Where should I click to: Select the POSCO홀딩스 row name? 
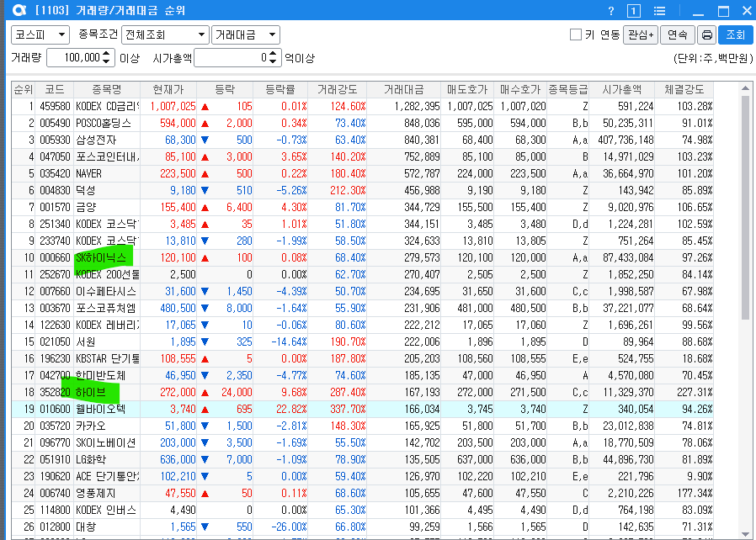[104, 124]
